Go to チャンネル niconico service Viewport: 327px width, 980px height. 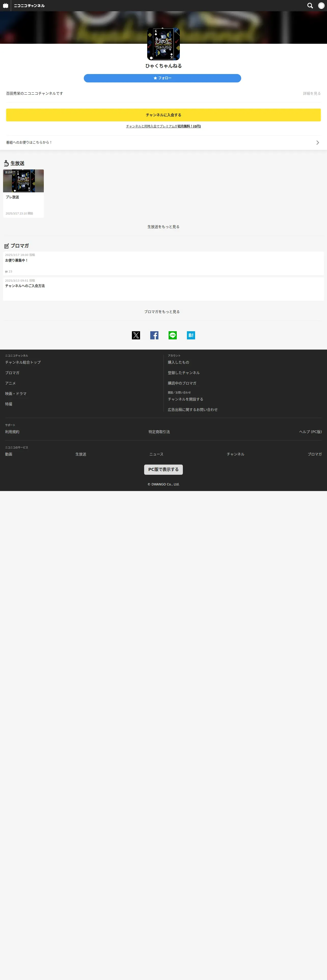click(235, 454)
